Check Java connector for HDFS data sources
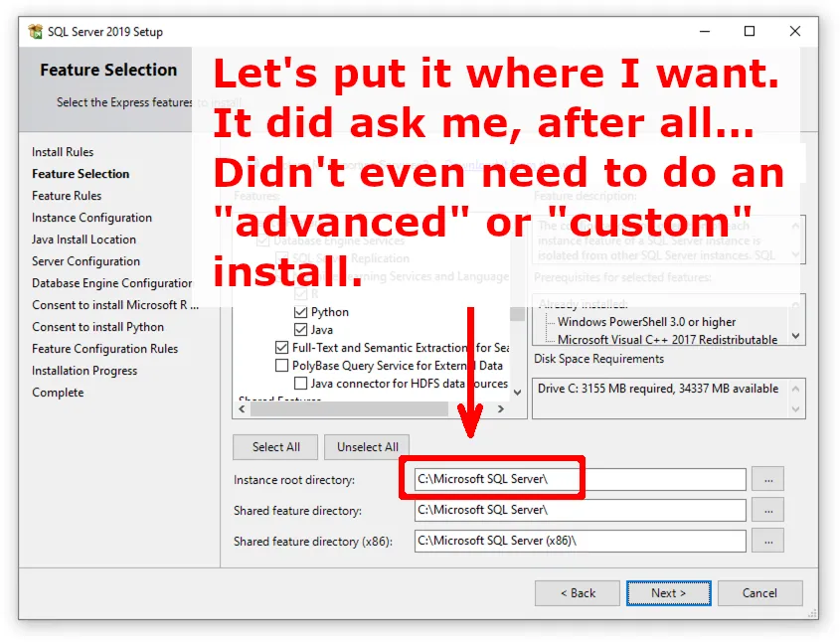The width and height of the screenshot is (840, 642). tap(300, 384)
